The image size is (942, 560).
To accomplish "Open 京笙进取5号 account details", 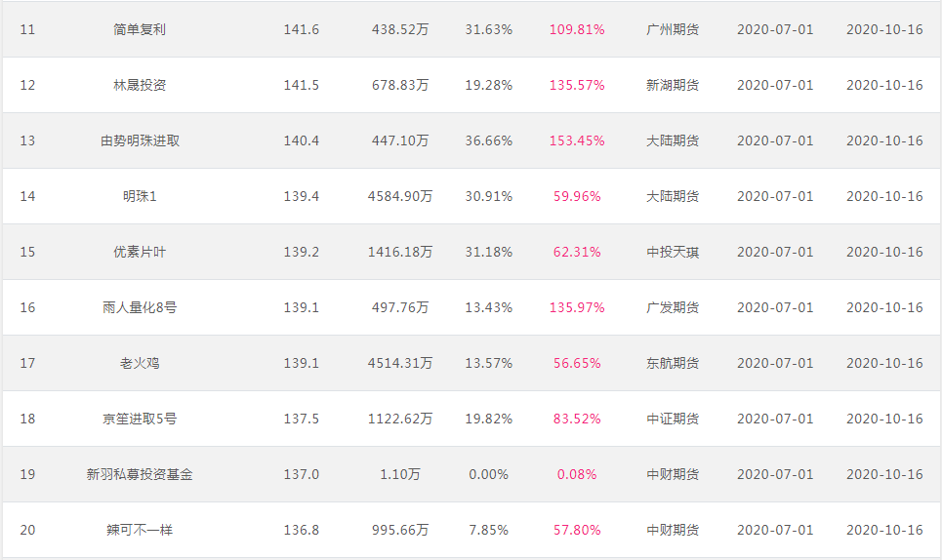I will [x=140, y=419].
